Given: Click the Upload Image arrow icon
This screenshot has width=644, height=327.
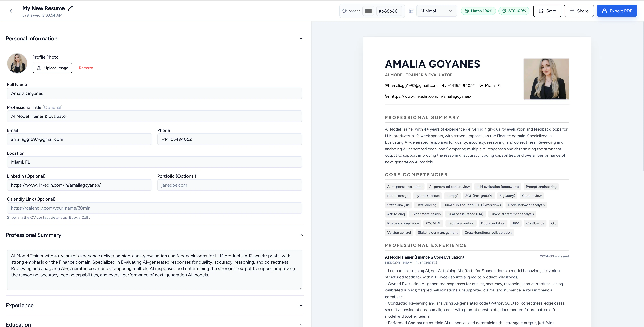Looking at the screenshot, I should (x=39, y=68).
